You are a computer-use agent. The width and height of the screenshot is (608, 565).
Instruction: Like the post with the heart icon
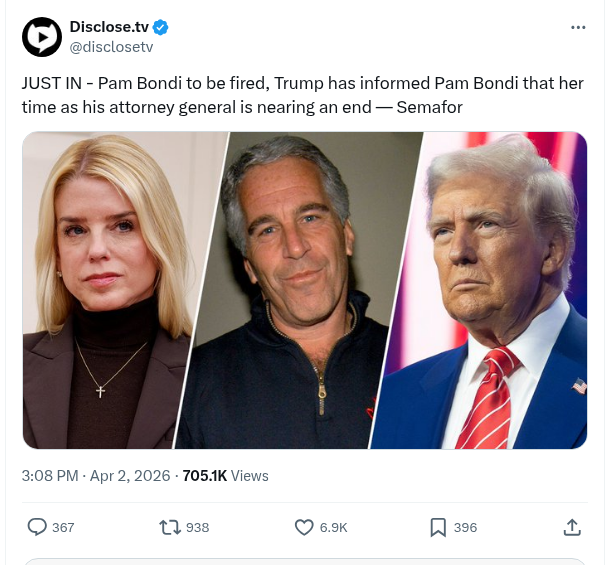[x=304, y=527]
